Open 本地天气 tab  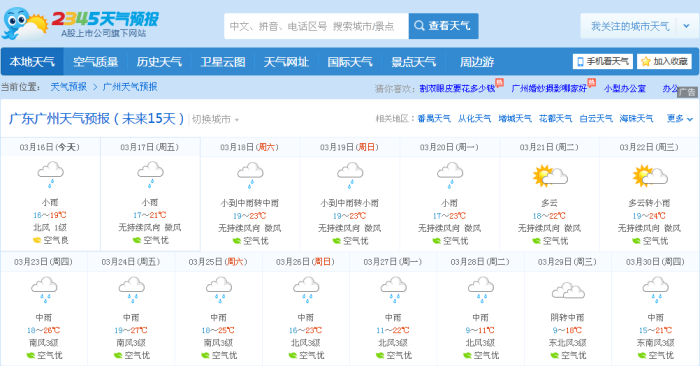(32, 62)
